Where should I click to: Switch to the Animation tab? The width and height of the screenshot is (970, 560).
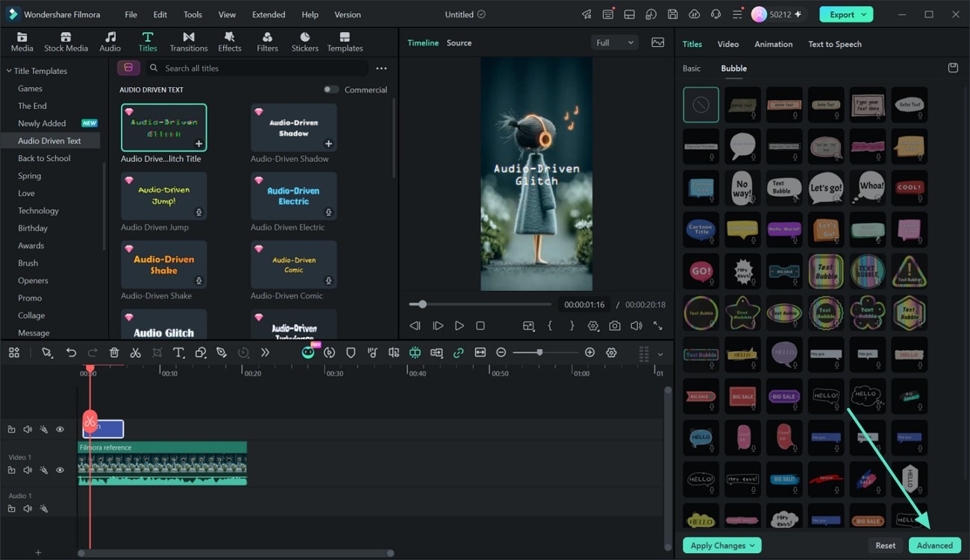[x=773, y=44]
